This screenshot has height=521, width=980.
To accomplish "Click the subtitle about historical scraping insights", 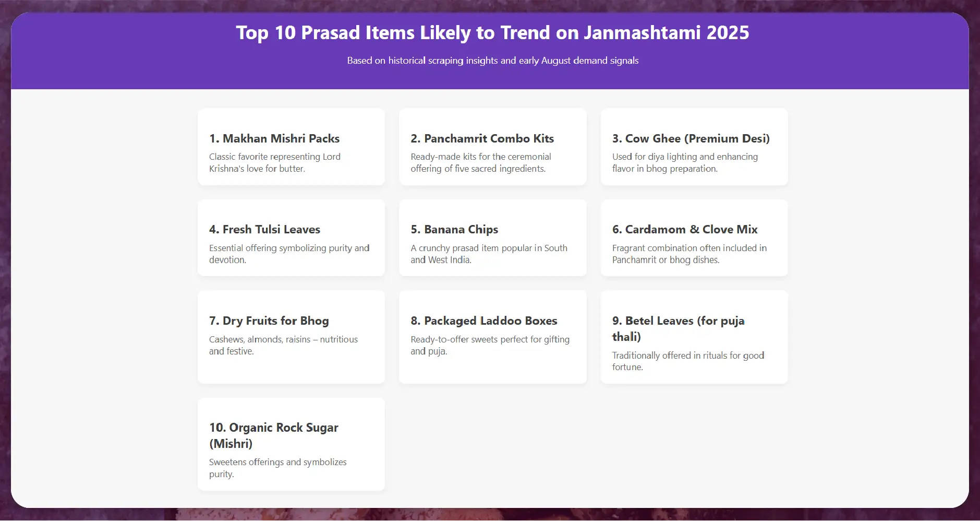I will click(492, 61).
